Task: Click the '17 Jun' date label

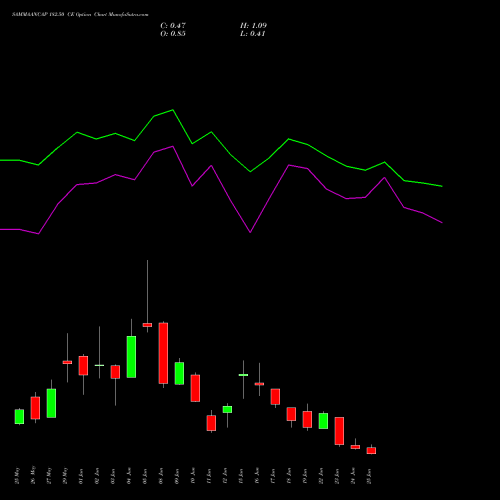Action: (274, 476)
